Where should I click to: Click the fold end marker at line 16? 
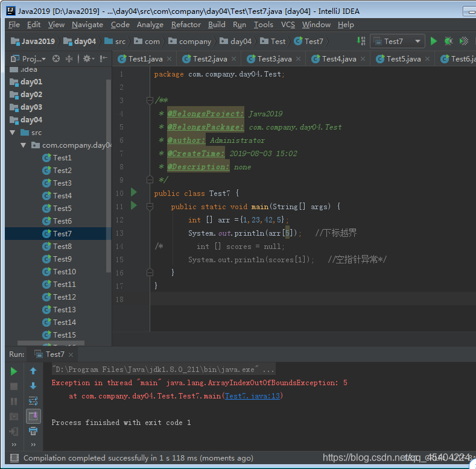point(150,272)
